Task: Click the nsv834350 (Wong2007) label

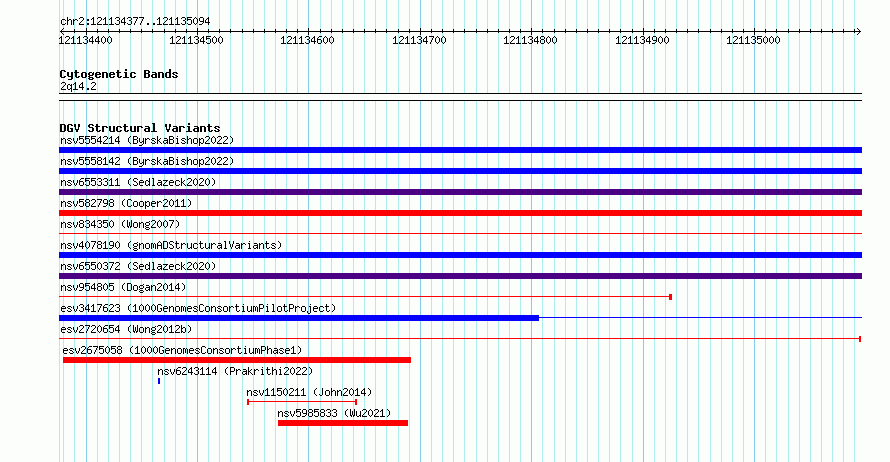Action: [x=120, y=224]
